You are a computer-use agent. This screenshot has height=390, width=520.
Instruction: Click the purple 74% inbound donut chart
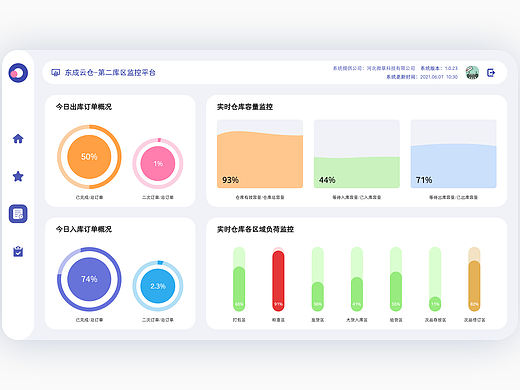pos(89,279)
